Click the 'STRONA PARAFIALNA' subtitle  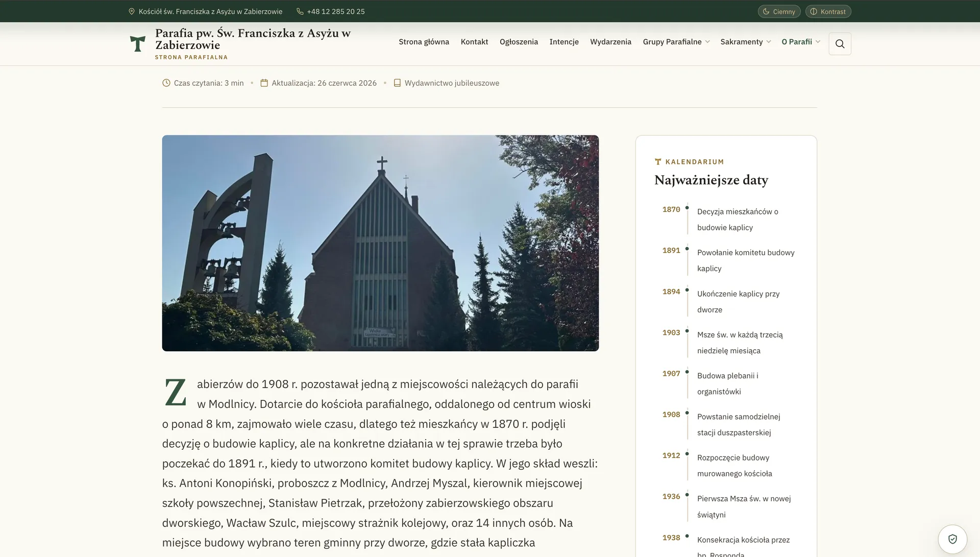coord(191,57)
